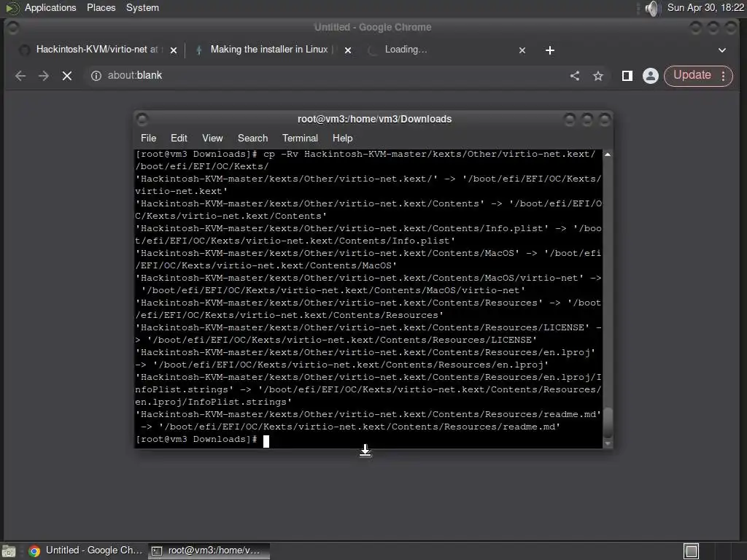Switch to Hackintosh-KVM/virtio-net tab

(x=98, y=50)
